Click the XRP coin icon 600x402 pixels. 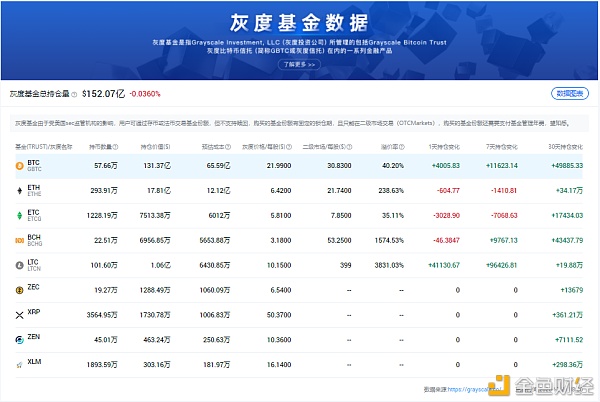click(x=20, y=315)
